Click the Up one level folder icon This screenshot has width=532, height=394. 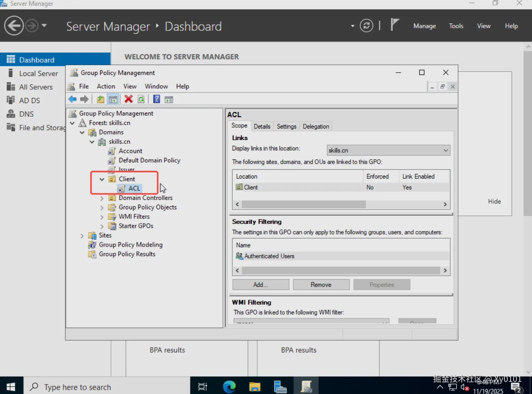[x=101, y=99]
